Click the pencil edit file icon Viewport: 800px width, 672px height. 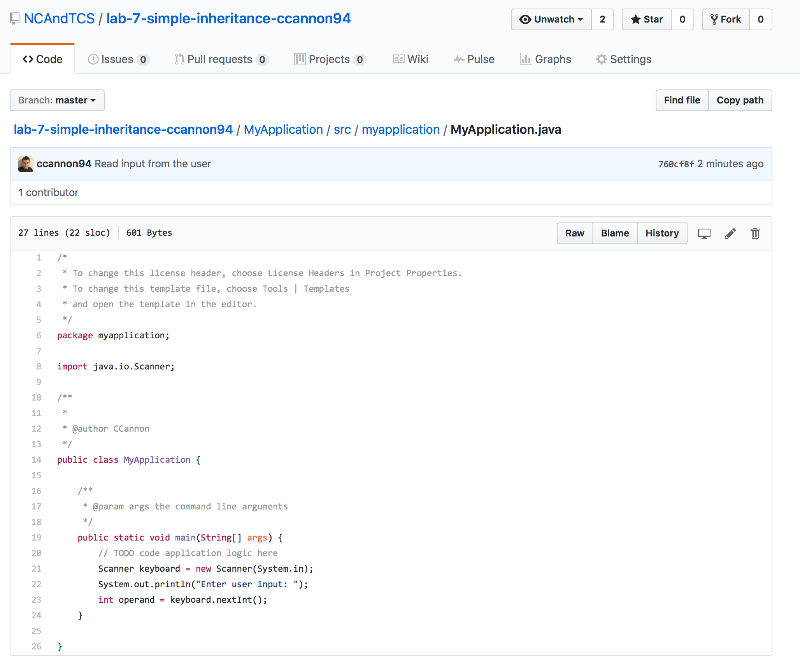pyautogui.click(x=730, y=233)
